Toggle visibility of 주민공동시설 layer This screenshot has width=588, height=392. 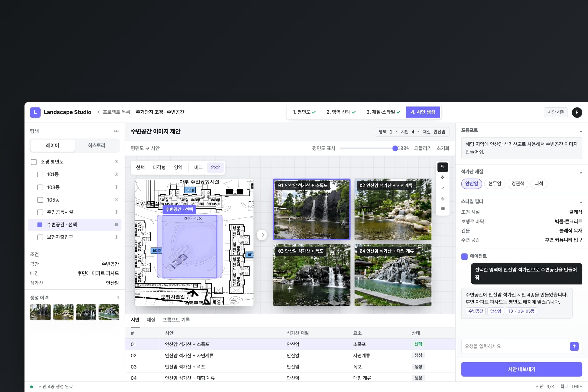click(116, 212)
